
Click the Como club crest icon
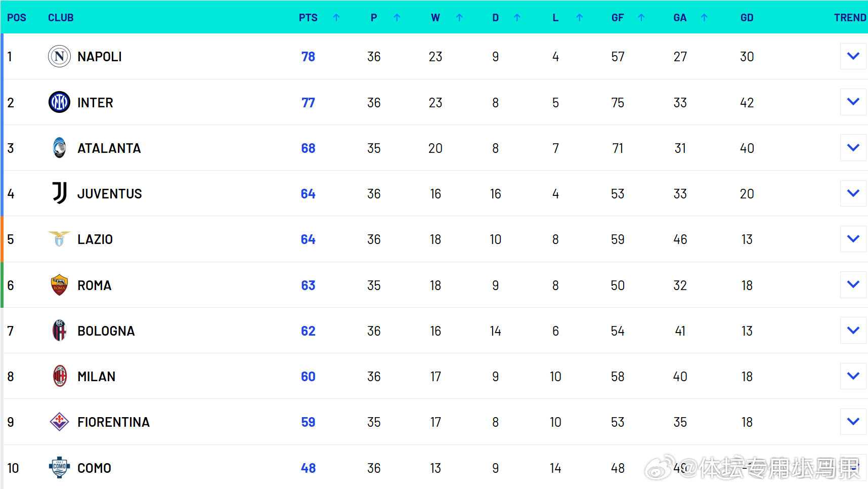tap(59, 468)
